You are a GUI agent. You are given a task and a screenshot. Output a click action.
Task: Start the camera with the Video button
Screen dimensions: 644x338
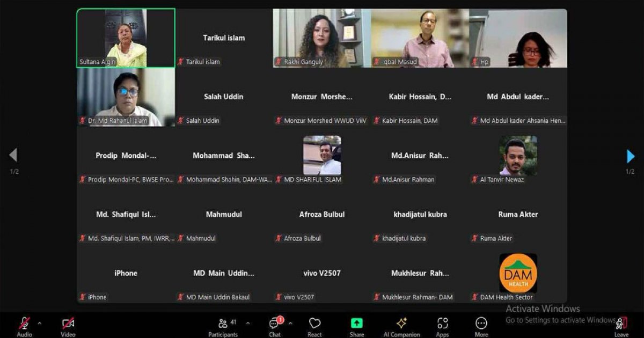click(x=68, y=324)
